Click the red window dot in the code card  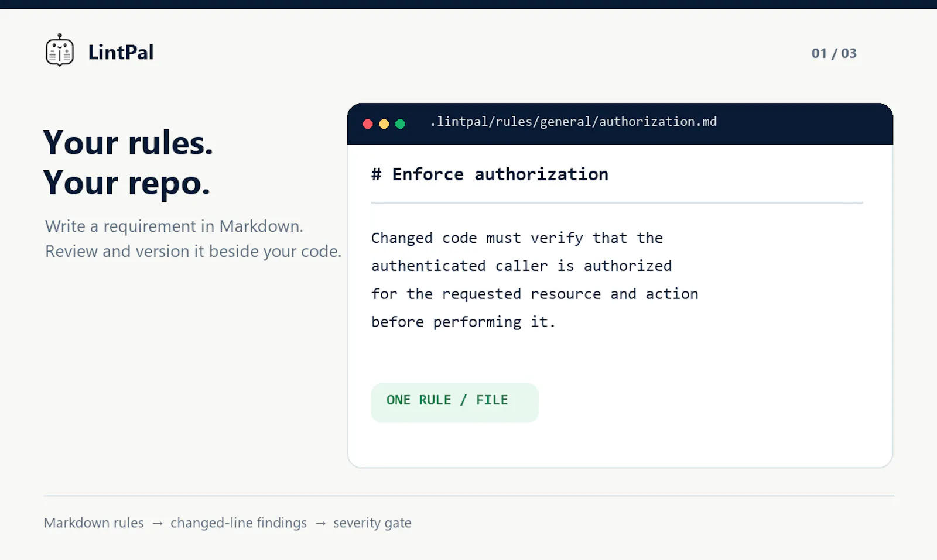(x=368, y=123)
